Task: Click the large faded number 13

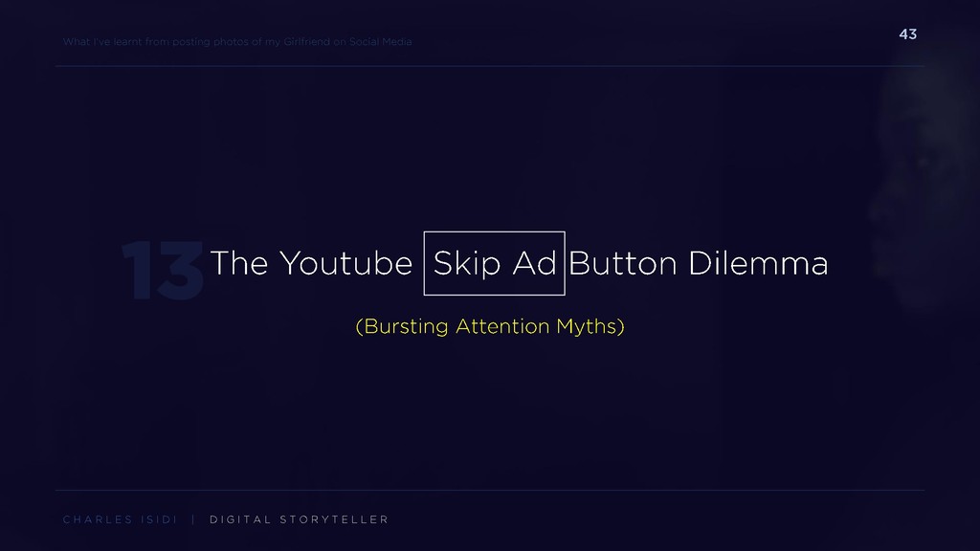Action: pyautogui.click(x=163, y=271)
